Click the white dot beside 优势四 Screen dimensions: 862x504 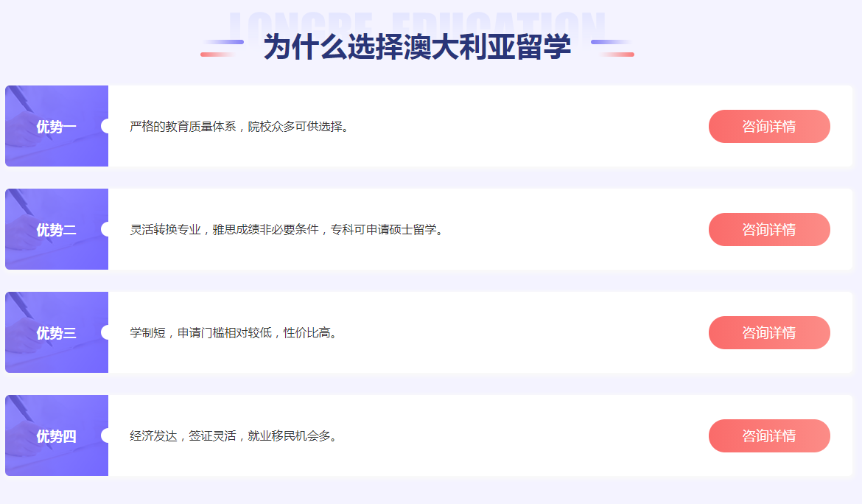(107, 435)
